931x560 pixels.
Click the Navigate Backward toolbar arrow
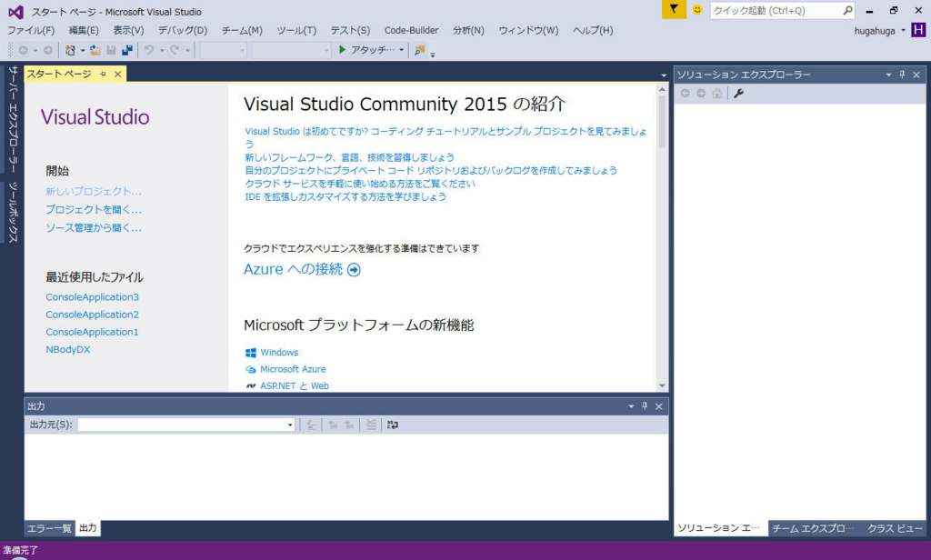coord(23,51)
